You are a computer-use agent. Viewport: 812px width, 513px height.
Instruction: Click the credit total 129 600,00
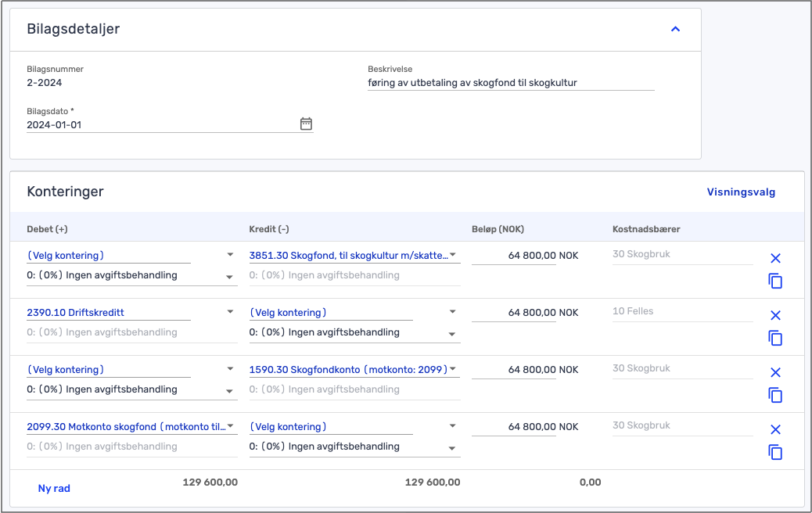[x=433, y=483]
